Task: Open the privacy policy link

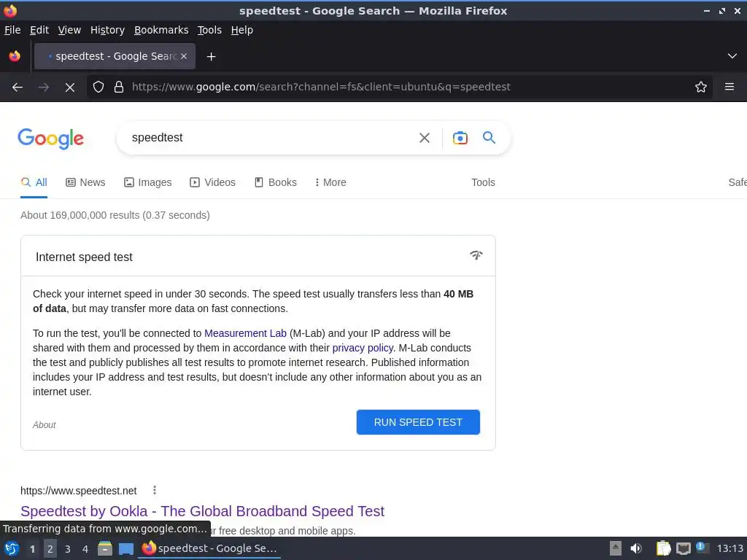Action: (x=363, y=348)
